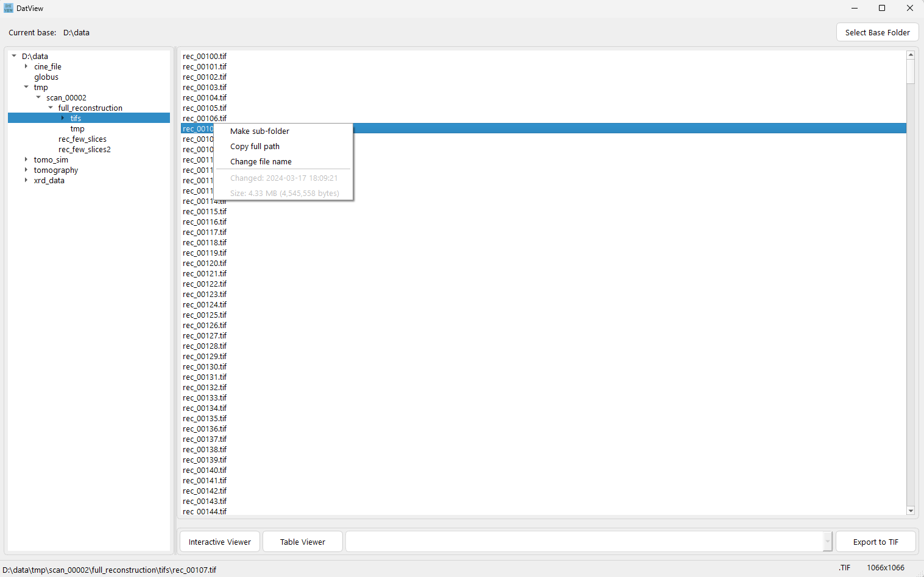Expand the tomography folder node
The height and width of the screenshot is (577, 924).
click(x=26, y=170)
